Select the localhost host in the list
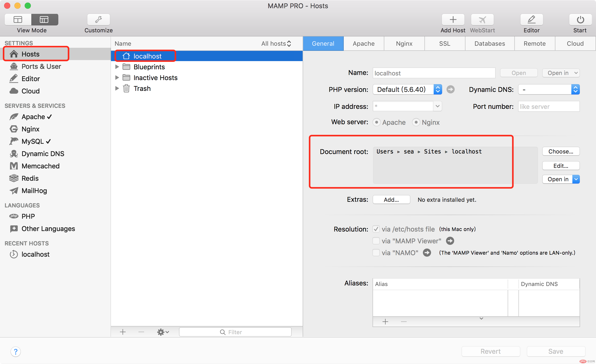The width and height of the screenshot is (596, 364). pyautogui.click(x=207, y=56)
